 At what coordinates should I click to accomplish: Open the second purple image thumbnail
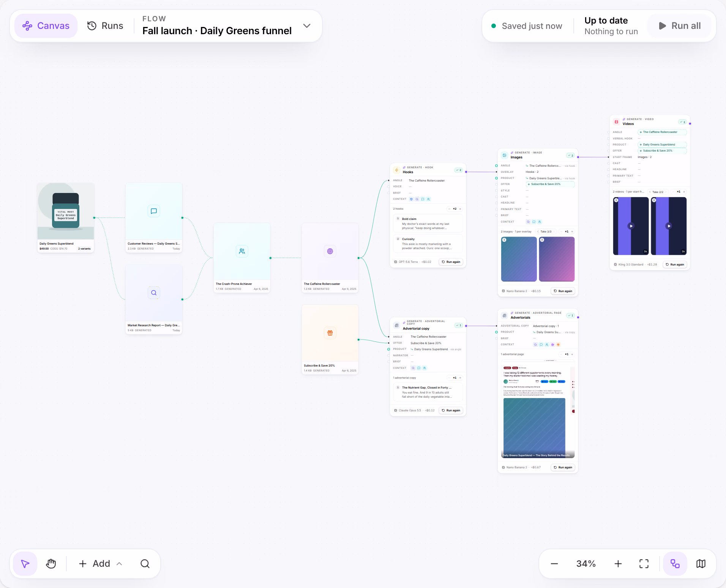(x=557, y=259)
